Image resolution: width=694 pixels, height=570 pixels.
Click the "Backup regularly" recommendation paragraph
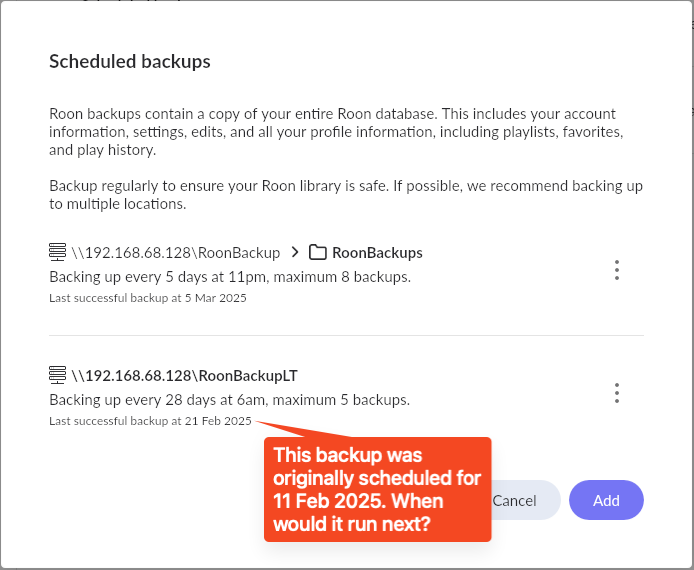(x=346, y=195)
